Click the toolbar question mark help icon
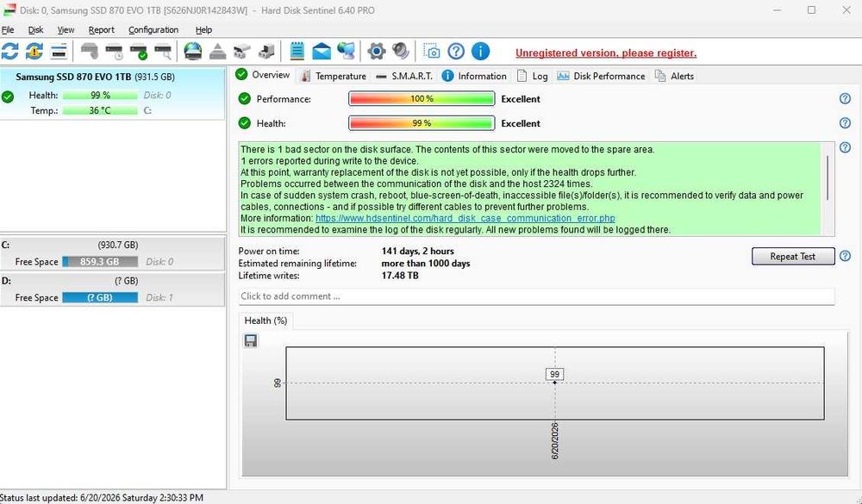862x504 pixels. (456, 52)
